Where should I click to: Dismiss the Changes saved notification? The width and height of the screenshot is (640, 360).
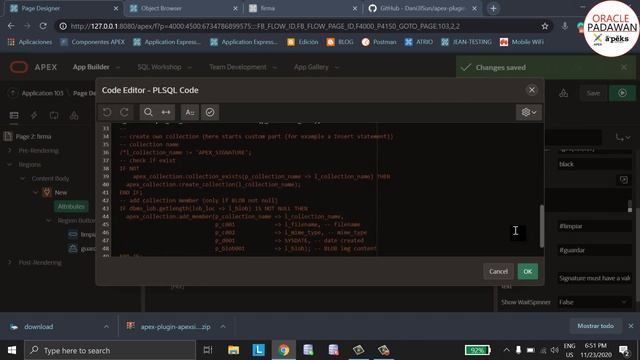pos(624,67)
